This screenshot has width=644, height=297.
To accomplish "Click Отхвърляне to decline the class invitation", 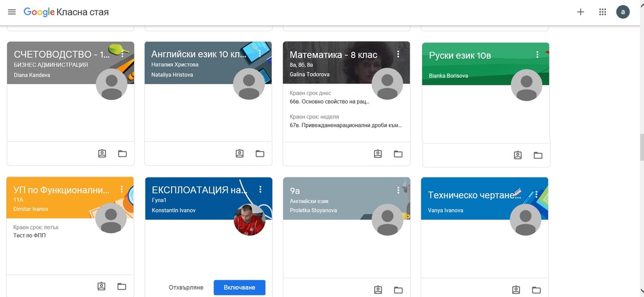I will tap(186, 287).
